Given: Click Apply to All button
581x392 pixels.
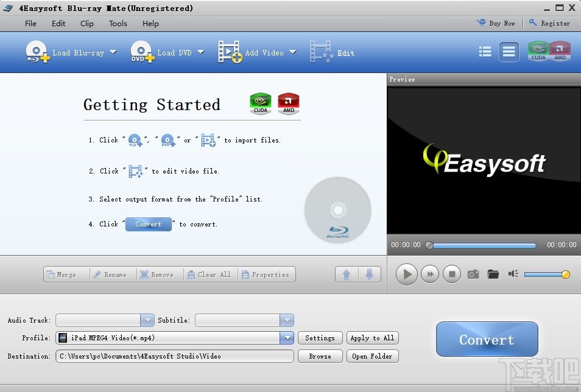Looking at the screenshot, I should (372, 338).
